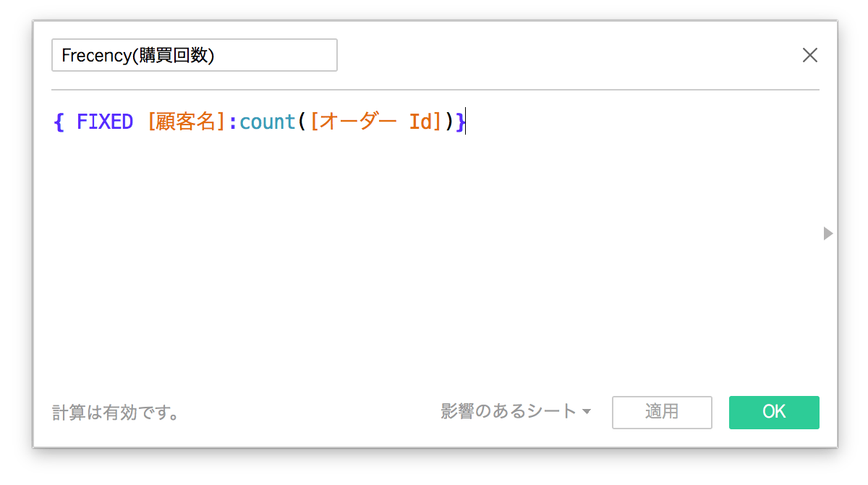This screenshot has height=485, width=868.
Task: Click the FIXED keyword in the formula
Action: [x=104, y=122]
